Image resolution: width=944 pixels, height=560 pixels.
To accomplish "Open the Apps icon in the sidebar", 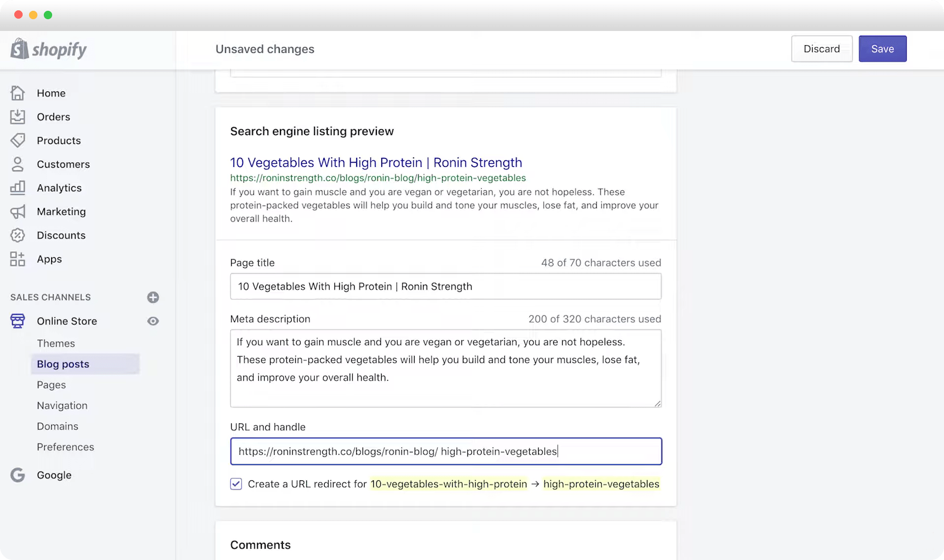I will tap(18, 259).
